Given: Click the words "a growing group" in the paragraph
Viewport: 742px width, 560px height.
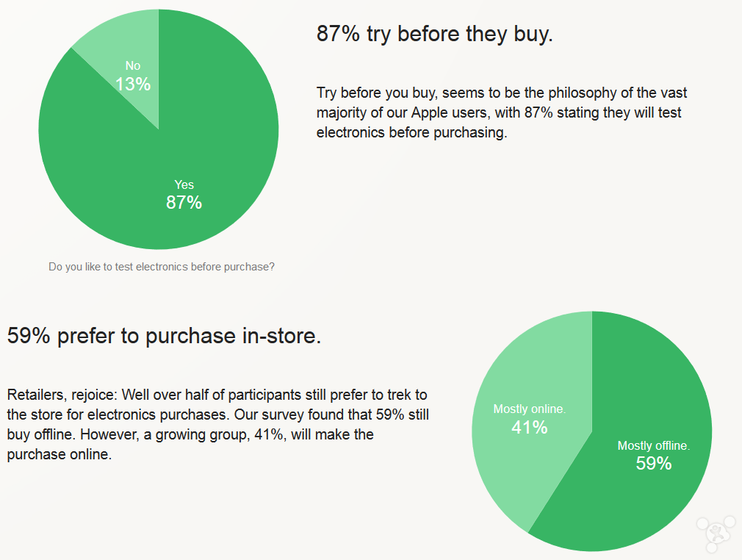Looking at the screenshot, I should click(x=179, y=434).
